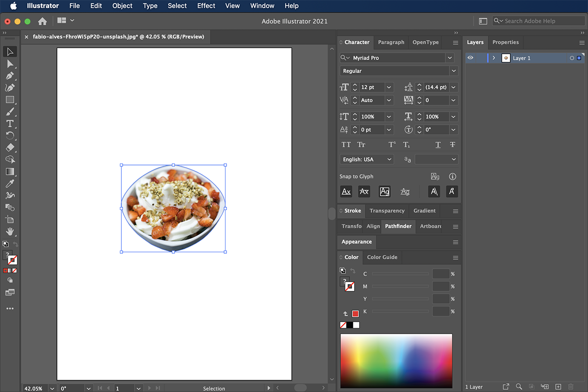The height and width of the screenshot is (392, 588).
Task: Select the Selection tool arrow
Action: (10, 51)
